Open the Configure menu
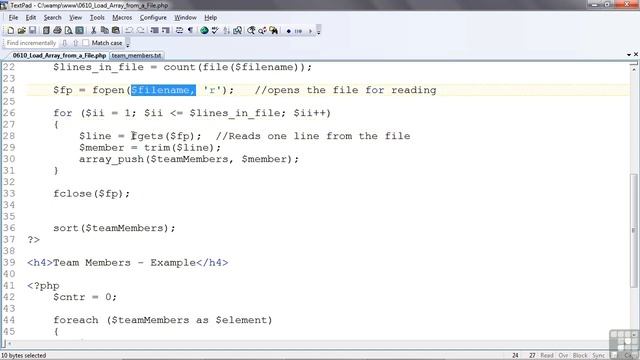The height and width of the screenshot is (360, 640). (x=153, y=18)
